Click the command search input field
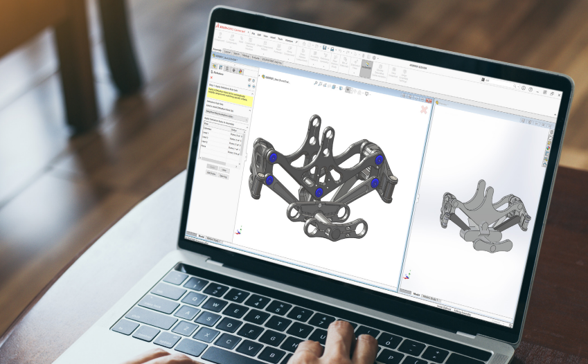The width and height of the screenshot is (588, 364). coord(499,83)
